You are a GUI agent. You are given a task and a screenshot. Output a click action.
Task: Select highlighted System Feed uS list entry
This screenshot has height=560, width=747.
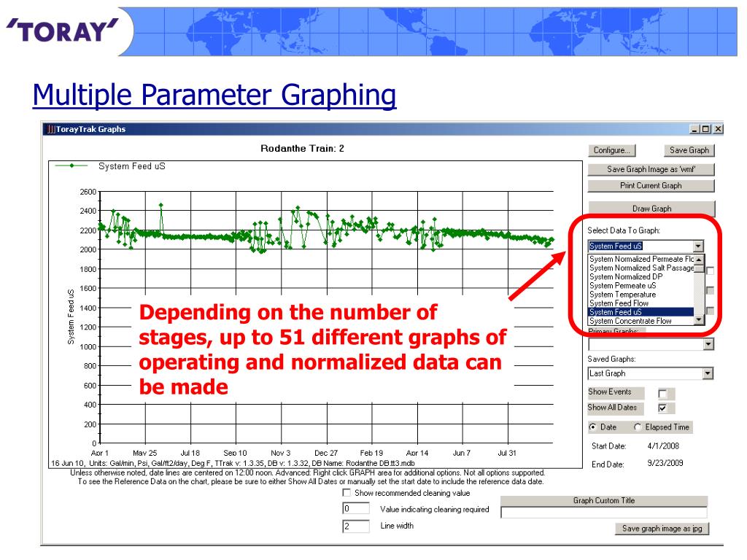[641, 312]
